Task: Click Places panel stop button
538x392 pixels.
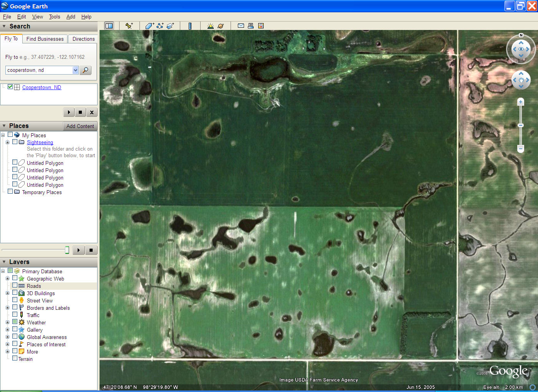Action: point(91,250)
